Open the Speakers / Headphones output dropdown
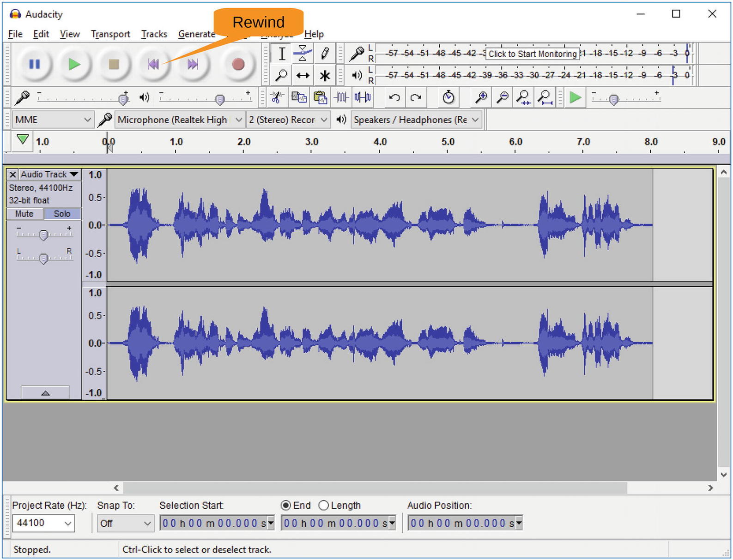 (417, 120)
